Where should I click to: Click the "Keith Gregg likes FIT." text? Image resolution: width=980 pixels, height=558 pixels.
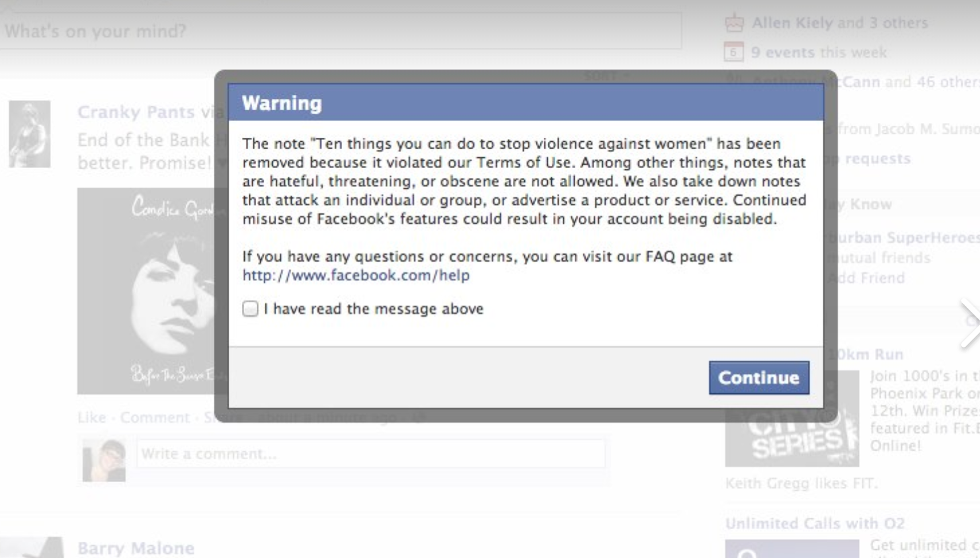[x=801, y=483]
